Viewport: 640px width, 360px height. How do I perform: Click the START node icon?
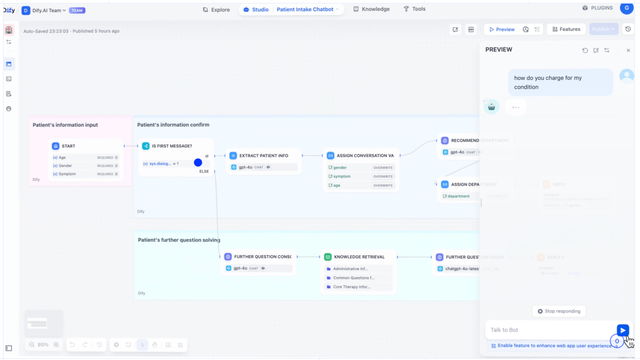56,146
